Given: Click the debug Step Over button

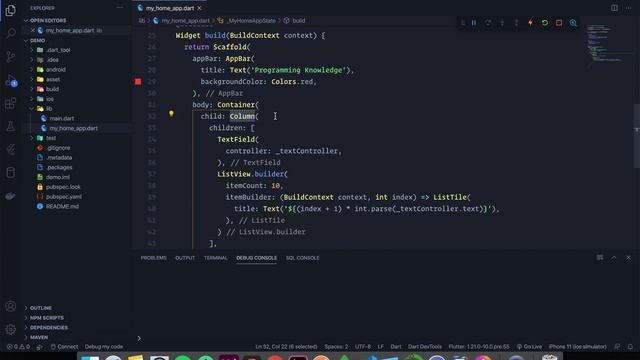Looking at the screenshot, I should pos(488,23).
